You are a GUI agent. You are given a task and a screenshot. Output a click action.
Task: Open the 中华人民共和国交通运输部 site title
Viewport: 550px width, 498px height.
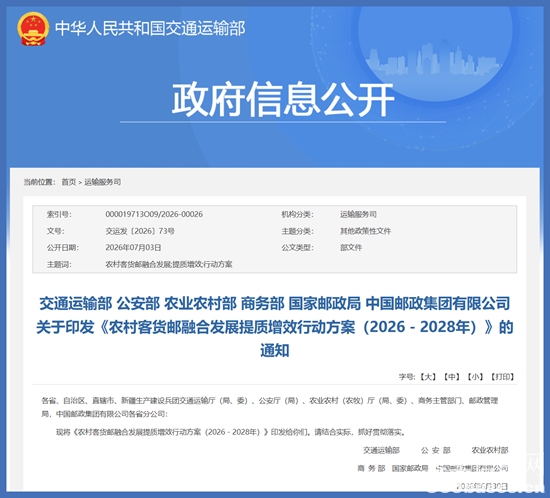(x=150, y=28)
